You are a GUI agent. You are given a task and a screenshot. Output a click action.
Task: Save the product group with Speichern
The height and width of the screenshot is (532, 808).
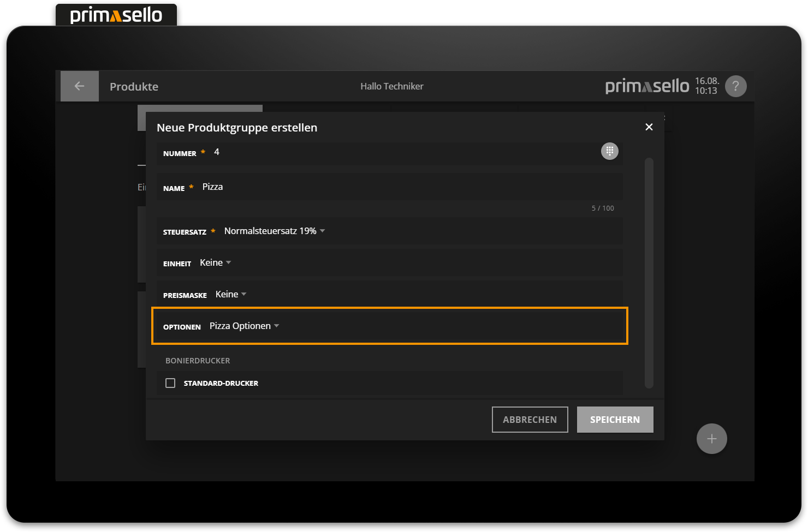tap(615, 419)
